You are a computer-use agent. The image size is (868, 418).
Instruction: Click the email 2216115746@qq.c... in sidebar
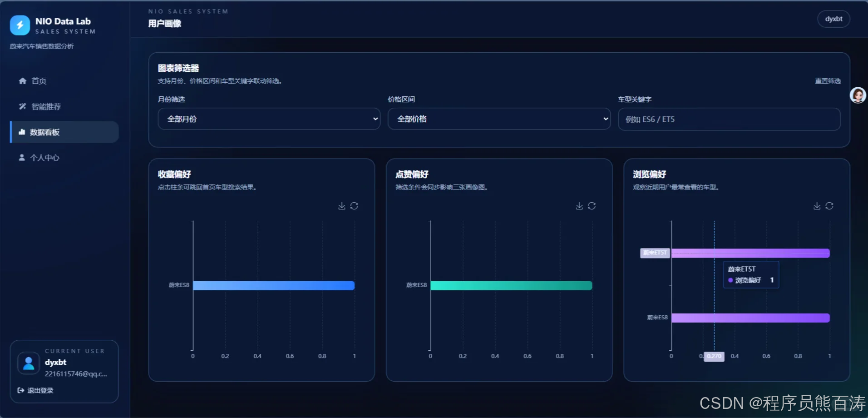pos(76,374)
